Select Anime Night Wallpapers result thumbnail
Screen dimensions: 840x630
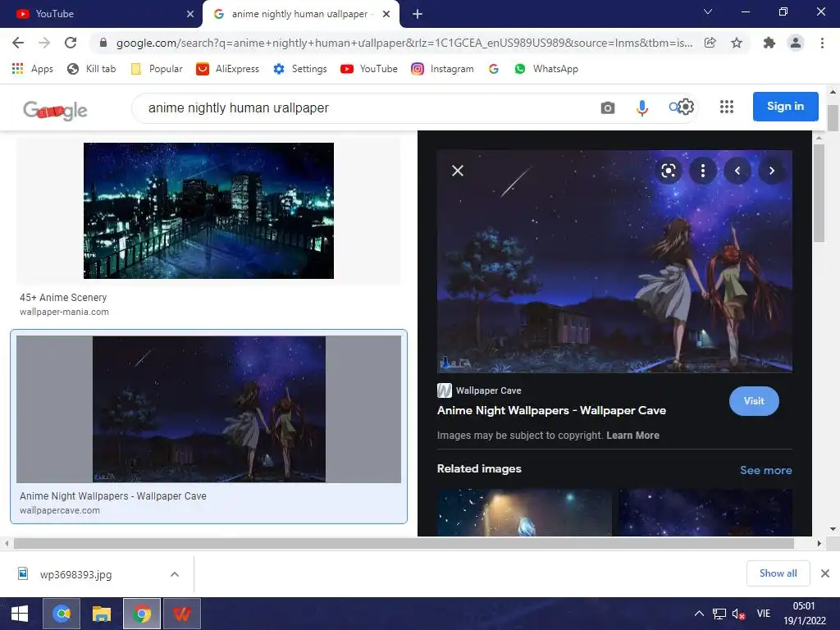[x=208, y=409]
